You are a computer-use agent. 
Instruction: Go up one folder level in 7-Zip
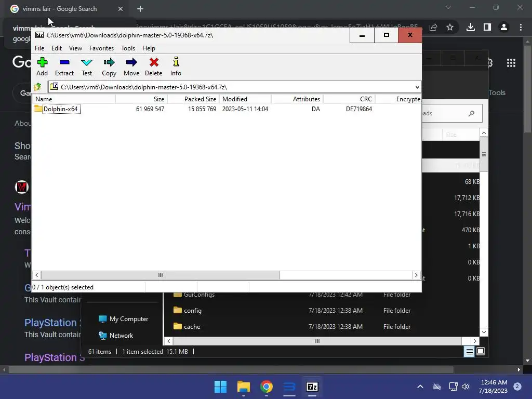coord(37,87)
